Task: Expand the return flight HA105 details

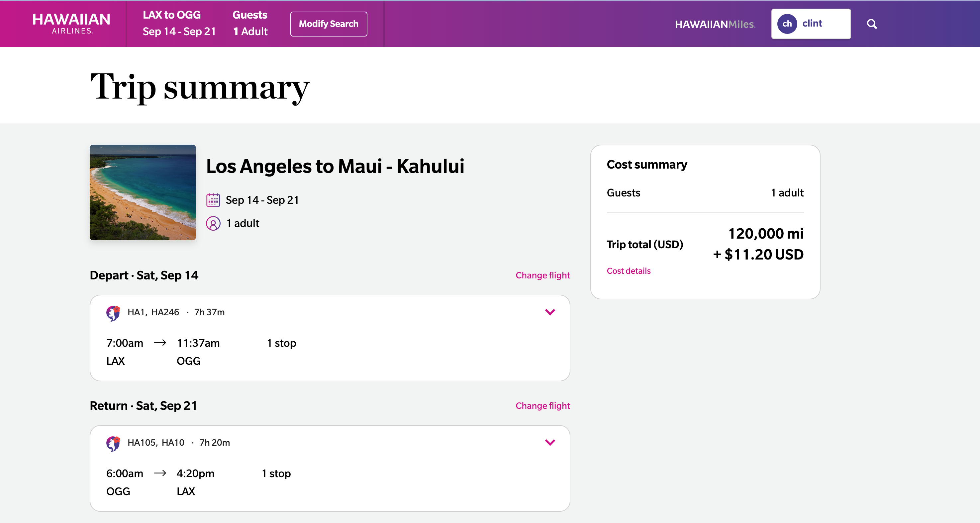Action: pyautogui.click(x=550, y=442)
